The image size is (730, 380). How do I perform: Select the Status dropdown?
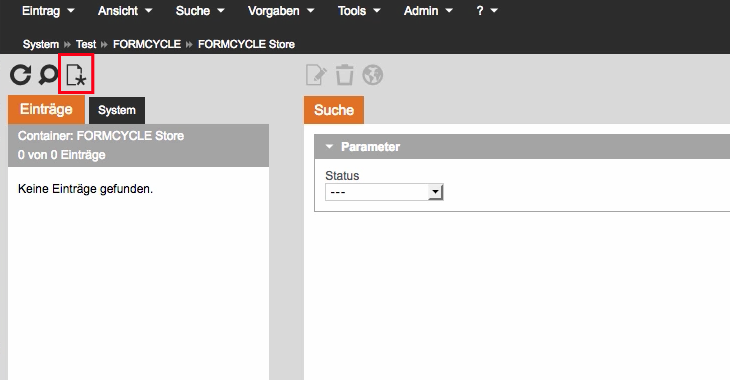pyautogui.click(x=384, y=192)
